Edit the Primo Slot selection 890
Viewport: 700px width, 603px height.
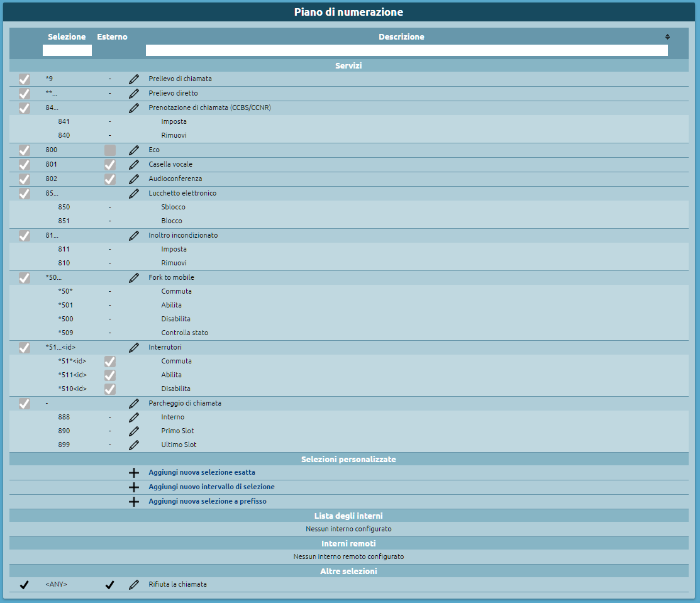pos(133,431)
